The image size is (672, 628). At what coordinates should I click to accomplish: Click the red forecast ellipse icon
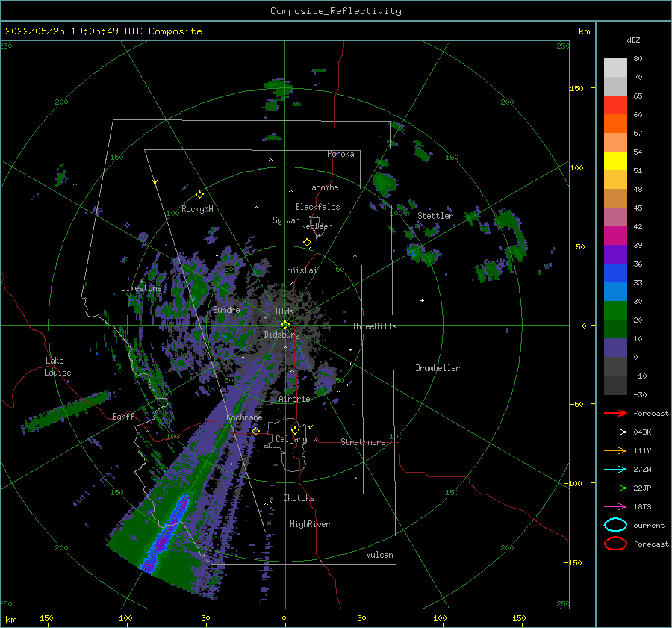click(615, 544)
